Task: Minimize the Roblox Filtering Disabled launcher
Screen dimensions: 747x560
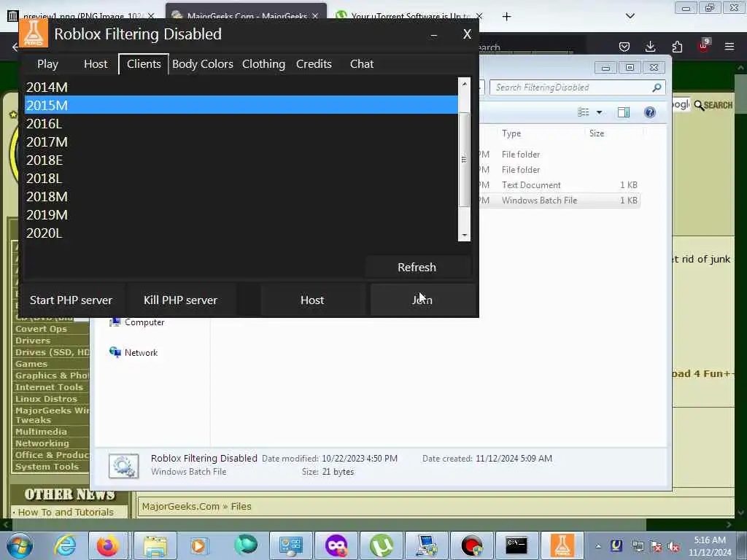Action: pyautogui.click(x=433, y=34)
